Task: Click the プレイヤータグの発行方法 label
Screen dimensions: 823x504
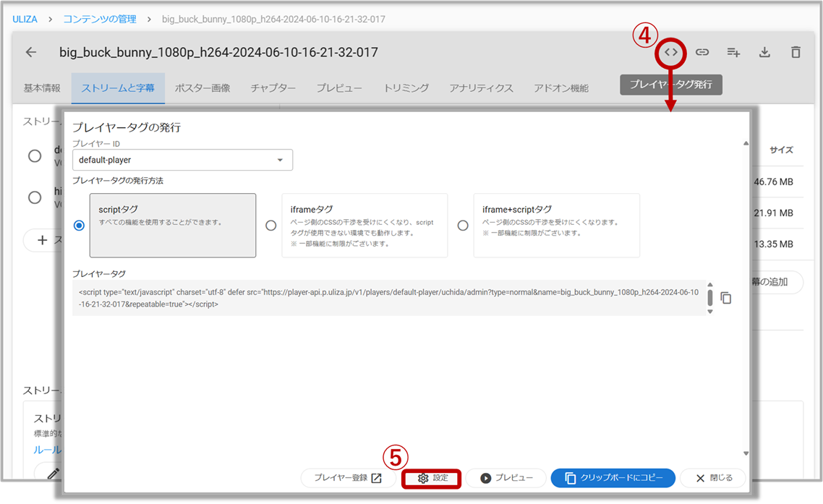Action: (x=118, y=181)
